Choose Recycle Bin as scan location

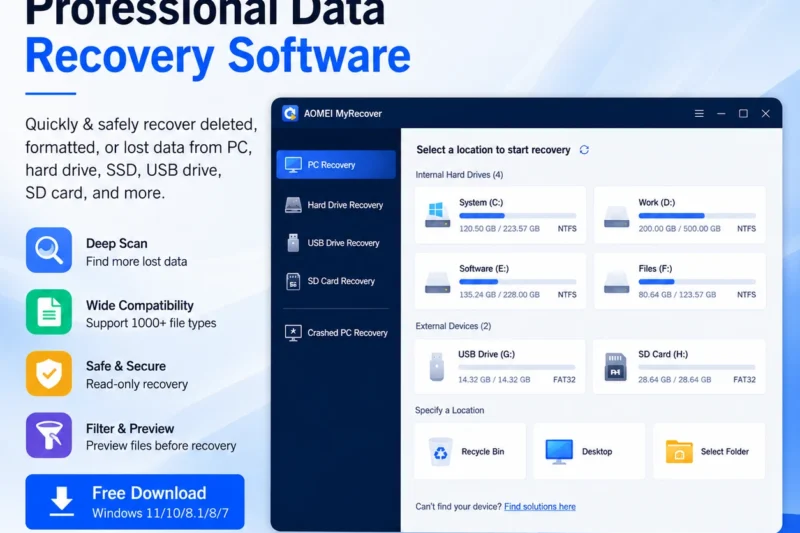470,451
